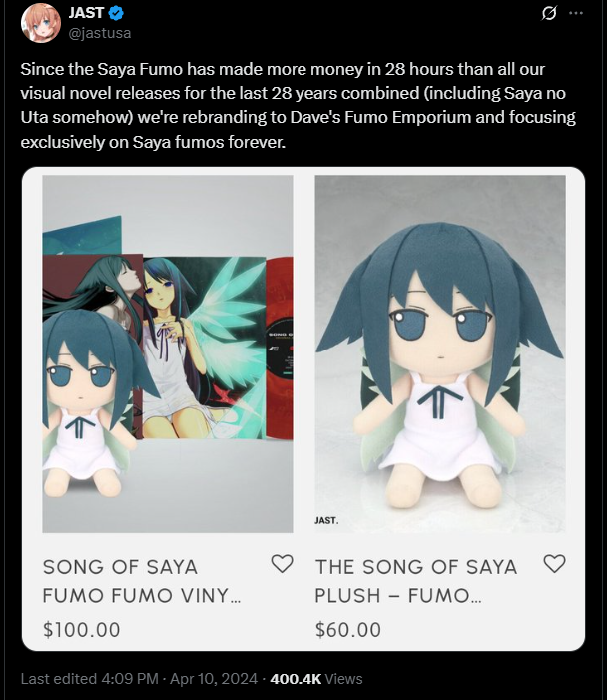Open the JAST profile avatar
The width and height of the screenshot is (607, 700).
point(41,23)
